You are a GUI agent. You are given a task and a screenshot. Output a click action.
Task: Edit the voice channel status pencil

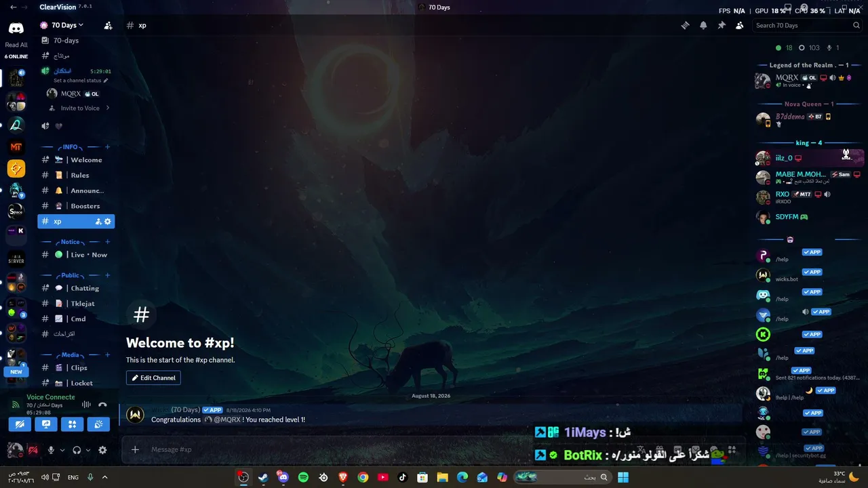pyautogui.click(x=105, y=81)
